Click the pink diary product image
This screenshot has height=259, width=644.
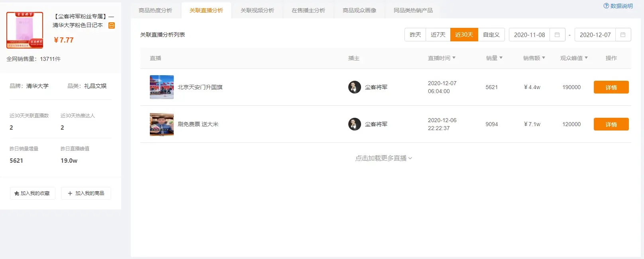point(25,30)
